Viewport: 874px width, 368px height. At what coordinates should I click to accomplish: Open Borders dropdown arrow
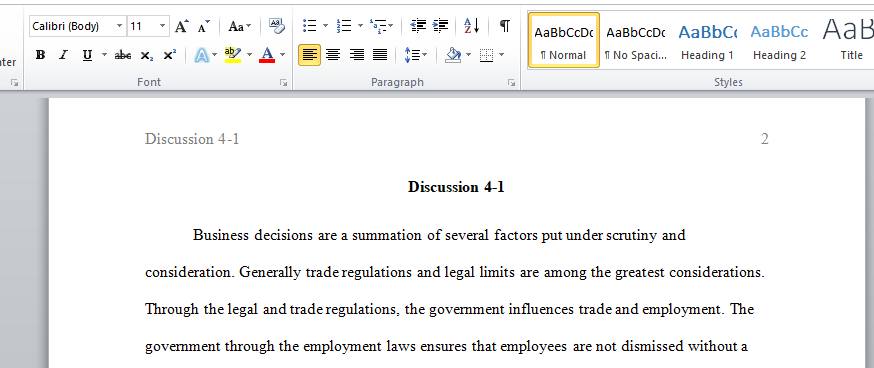tap(502, 55)
